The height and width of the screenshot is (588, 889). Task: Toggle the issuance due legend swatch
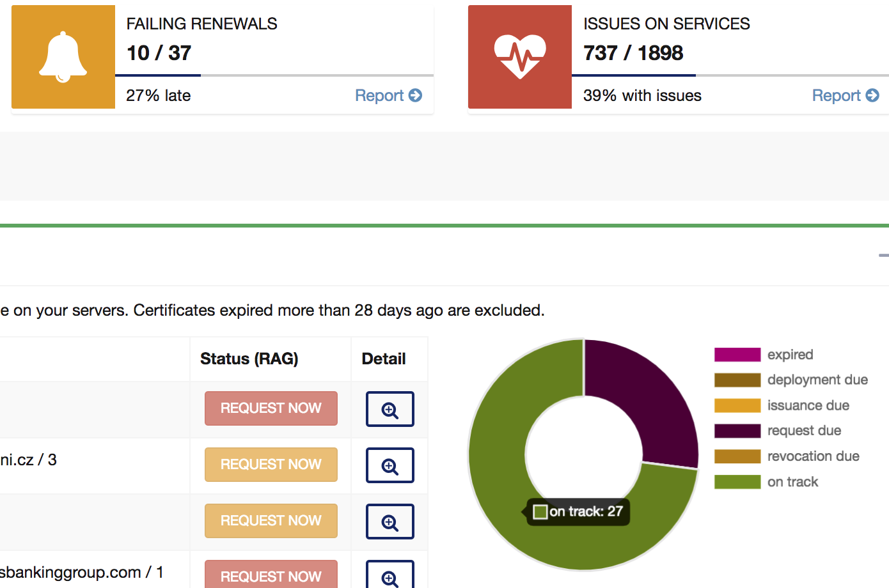tap(737, 405)
